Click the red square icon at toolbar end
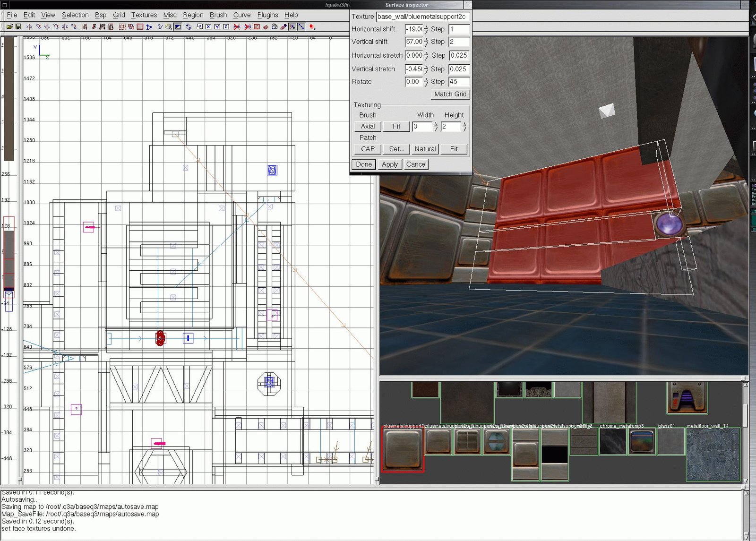The image size is (756, 541). pos(311,26)
